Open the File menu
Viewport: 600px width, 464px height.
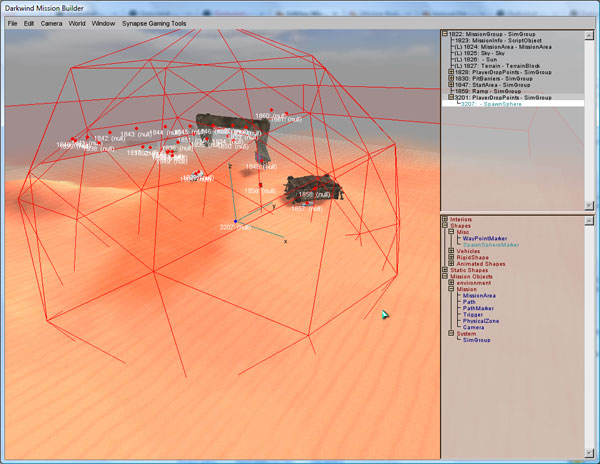[13, 22]
